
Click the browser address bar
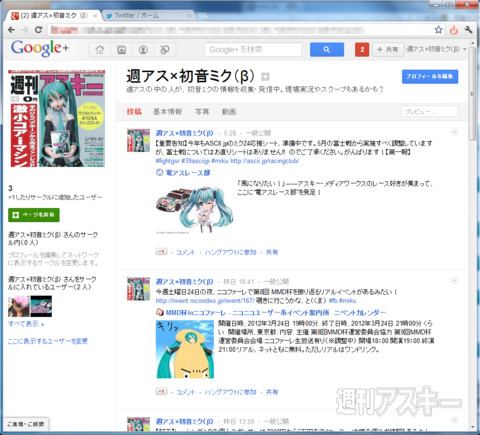[x=239, y=30]
